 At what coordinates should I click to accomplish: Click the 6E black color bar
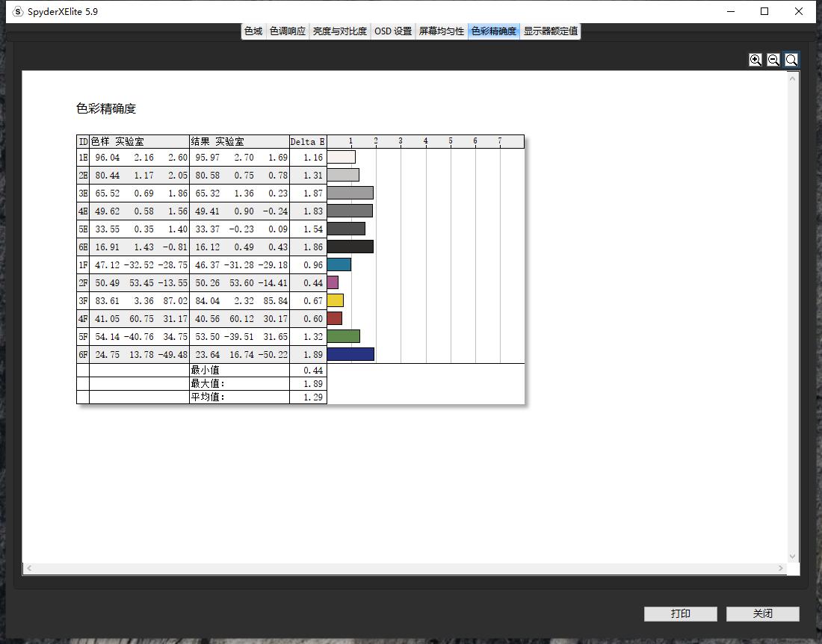click(x=350, y=247)
